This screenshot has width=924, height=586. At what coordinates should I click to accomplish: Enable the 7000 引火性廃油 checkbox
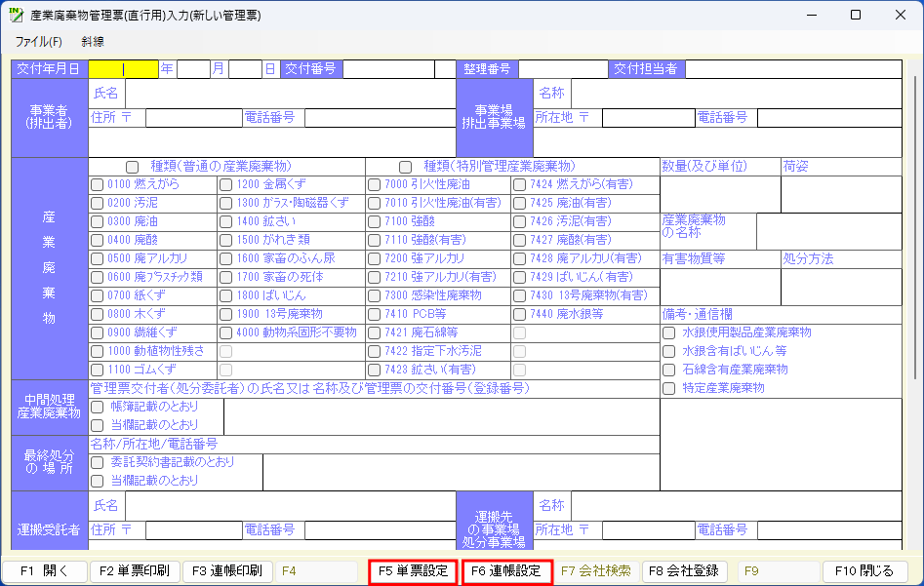372,184
